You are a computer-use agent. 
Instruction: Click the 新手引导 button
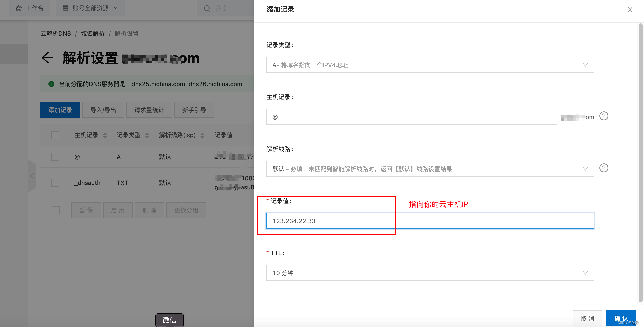click(x=194, y=110)
